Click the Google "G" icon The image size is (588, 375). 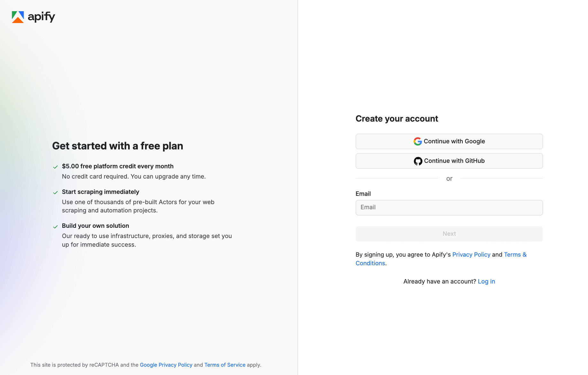(x=418, y=141)
